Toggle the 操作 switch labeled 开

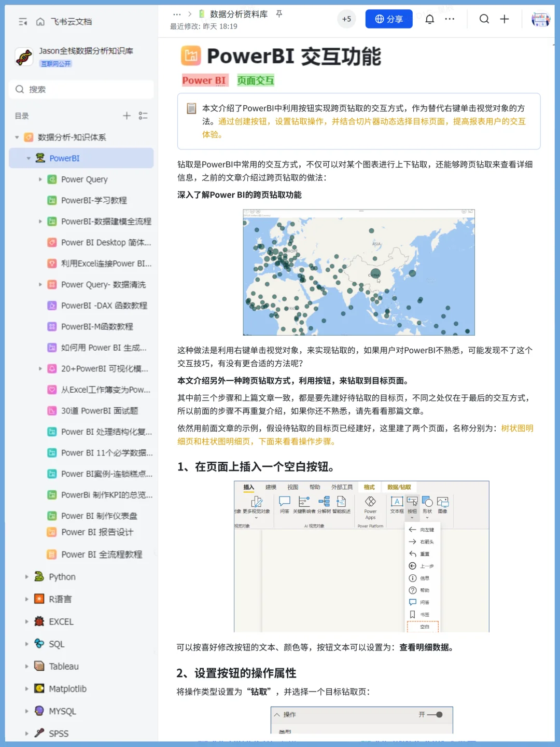435,714
